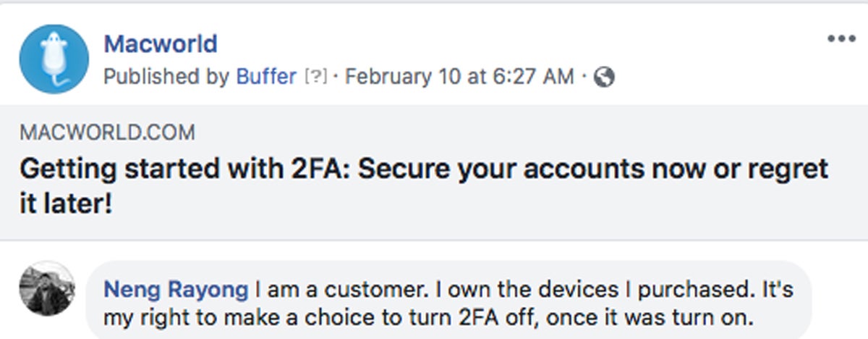Click the gray link preview card background

coord(434,172)
